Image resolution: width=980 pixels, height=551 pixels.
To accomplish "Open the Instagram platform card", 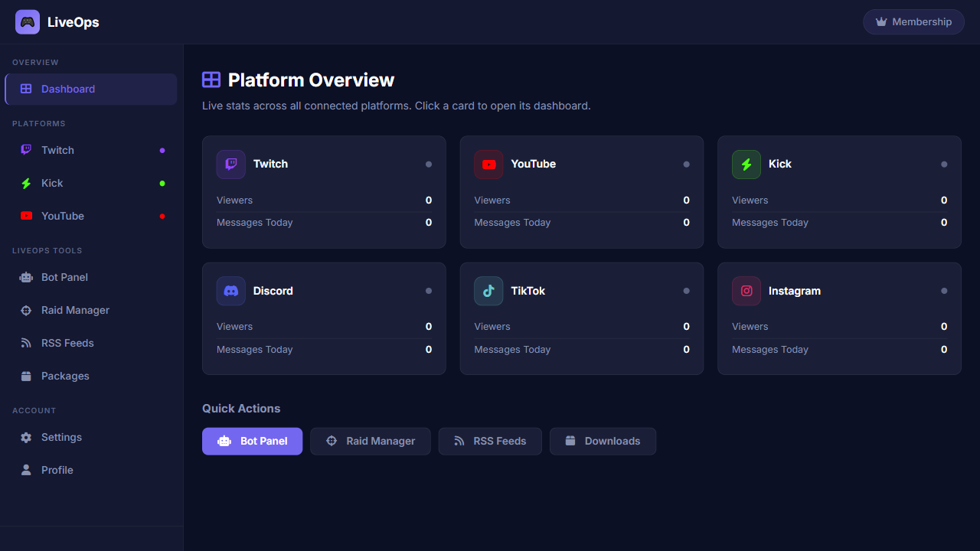I will [839, 318].
